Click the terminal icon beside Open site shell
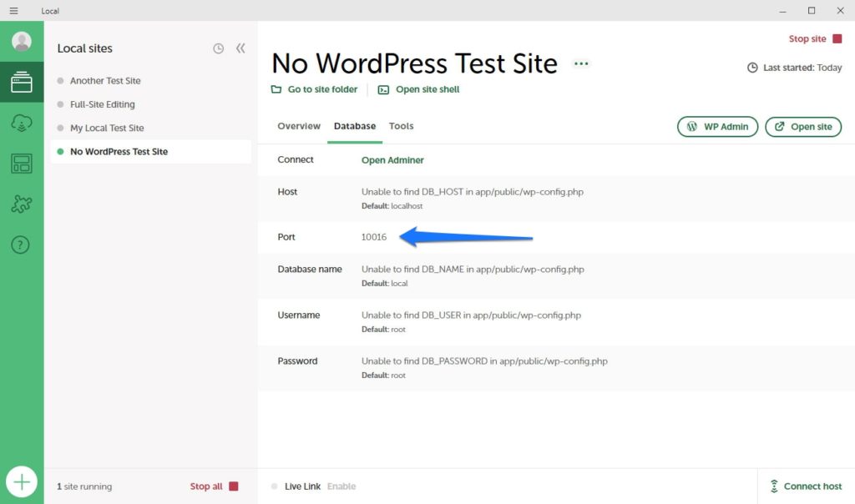855x504 pixels. pyautogui.click(x=383, y=89)
